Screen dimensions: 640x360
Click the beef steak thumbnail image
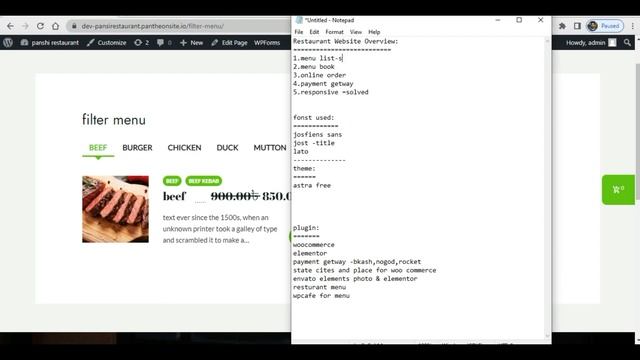(116, 209)
